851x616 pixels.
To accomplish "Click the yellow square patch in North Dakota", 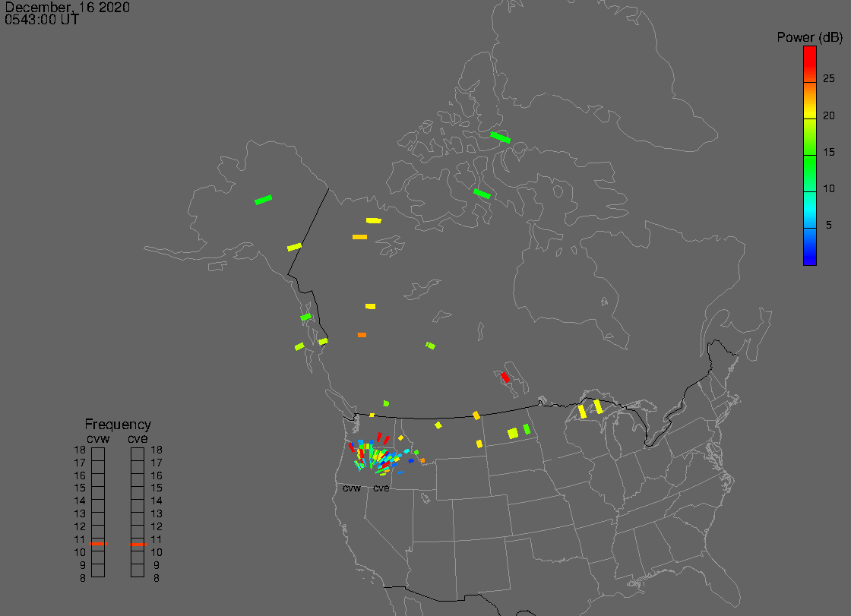I will pyautogui.click(x=513, y=433).
